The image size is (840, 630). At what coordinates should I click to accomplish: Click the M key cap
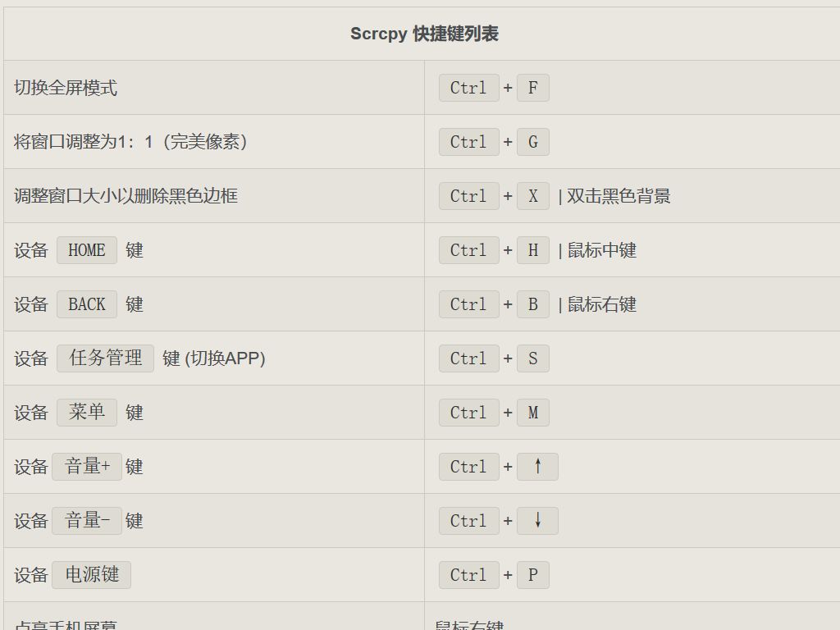(532, 413)
